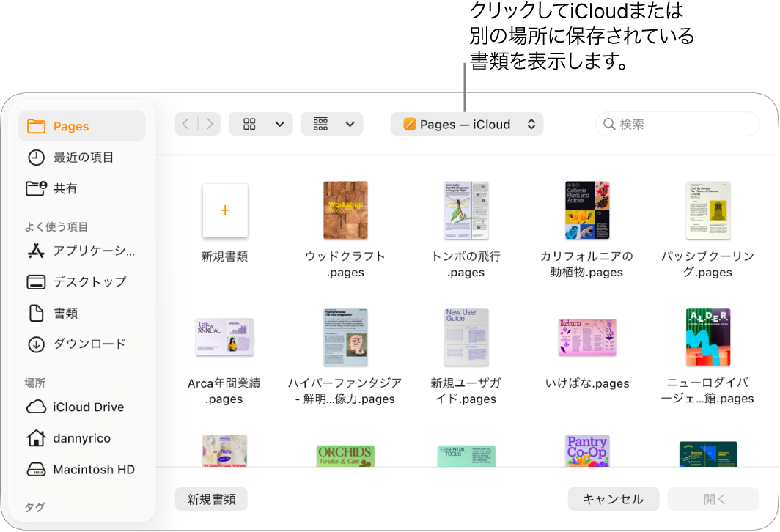The image size is (780, 532).
Task: Open the icon view options dropdown
Action: point(260,123)
